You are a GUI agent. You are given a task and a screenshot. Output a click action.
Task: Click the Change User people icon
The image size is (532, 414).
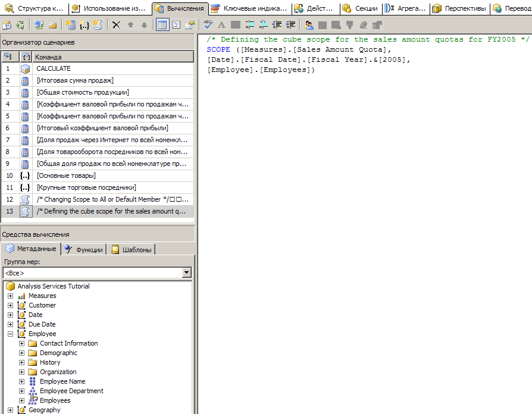click(309, 25)
